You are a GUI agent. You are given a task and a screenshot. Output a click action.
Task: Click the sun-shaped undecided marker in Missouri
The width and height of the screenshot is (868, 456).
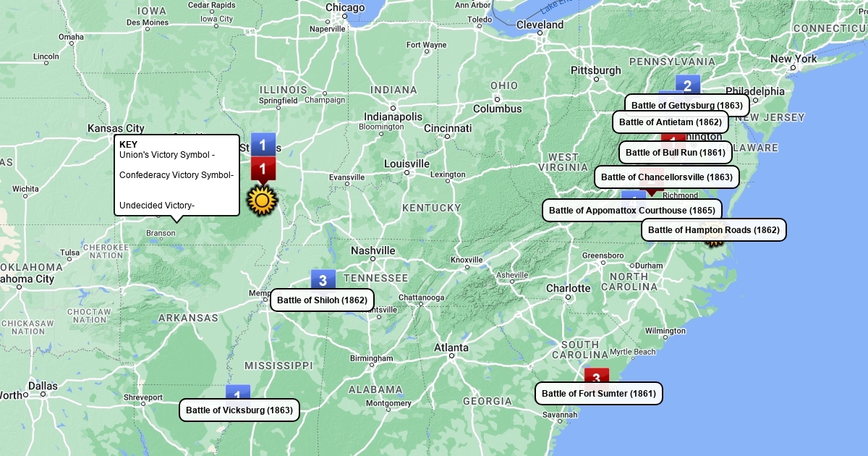[x=262, y=200]
